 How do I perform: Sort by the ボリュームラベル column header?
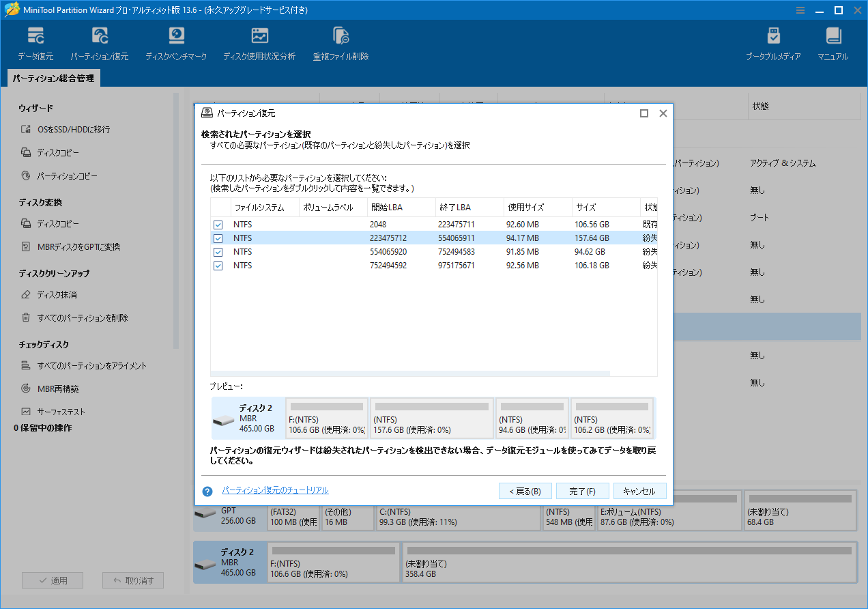(x=333, y=208)
